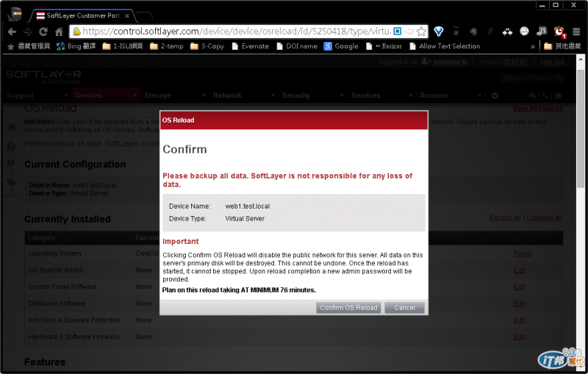Click the sidebar tag tickets icon

coord(11,182)
